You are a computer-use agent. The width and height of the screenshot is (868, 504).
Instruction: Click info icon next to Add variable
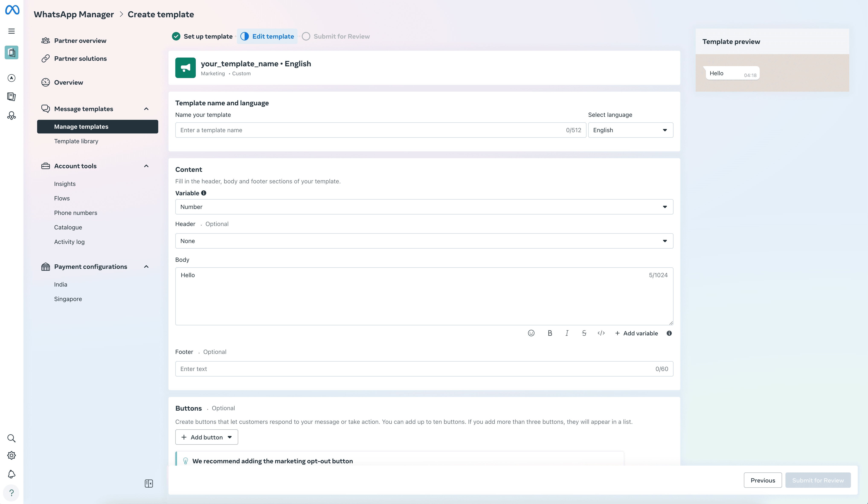tap(669, 333)
